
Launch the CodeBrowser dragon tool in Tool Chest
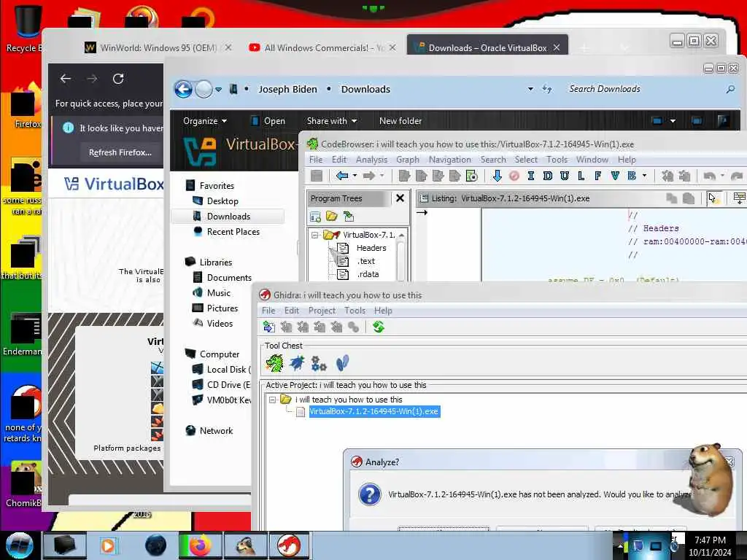274,364
